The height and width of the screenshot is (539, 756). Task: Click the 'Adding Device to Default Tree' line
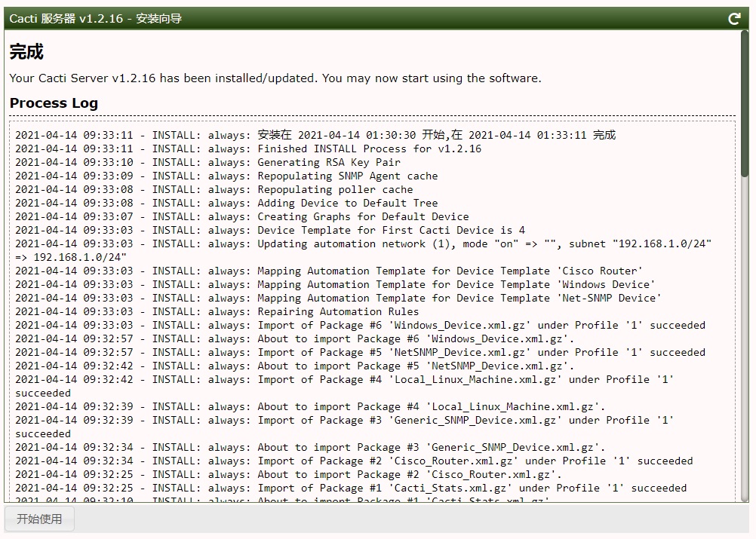pos(347,203)
